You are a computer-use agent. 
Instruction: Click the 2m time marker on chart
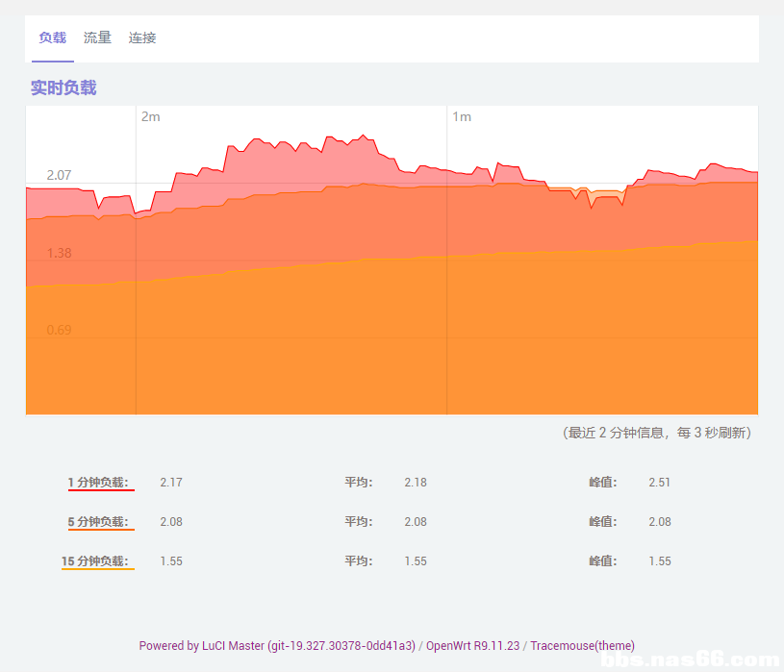tap(151, 117)
